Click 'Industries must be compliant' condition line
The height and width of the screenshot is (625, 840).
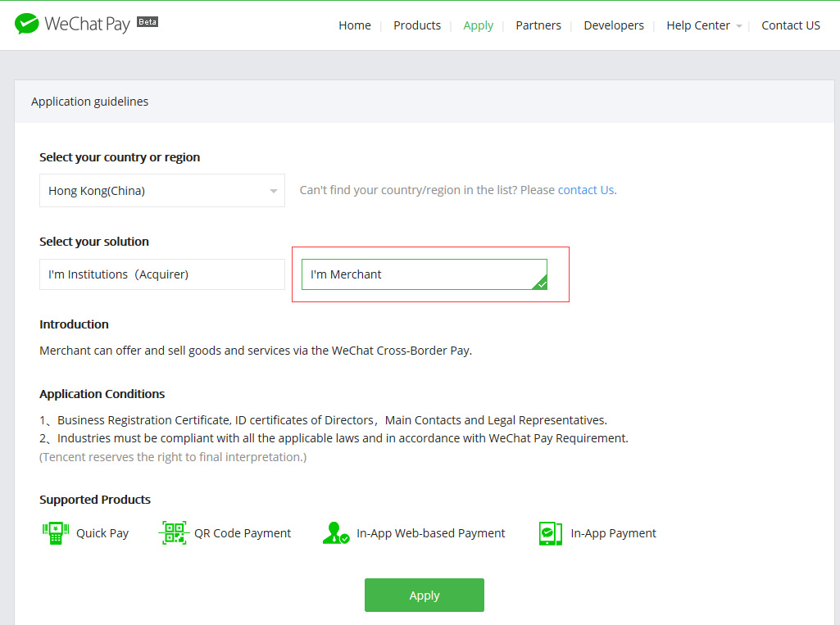pyautogui.click(x=334, y=438)
